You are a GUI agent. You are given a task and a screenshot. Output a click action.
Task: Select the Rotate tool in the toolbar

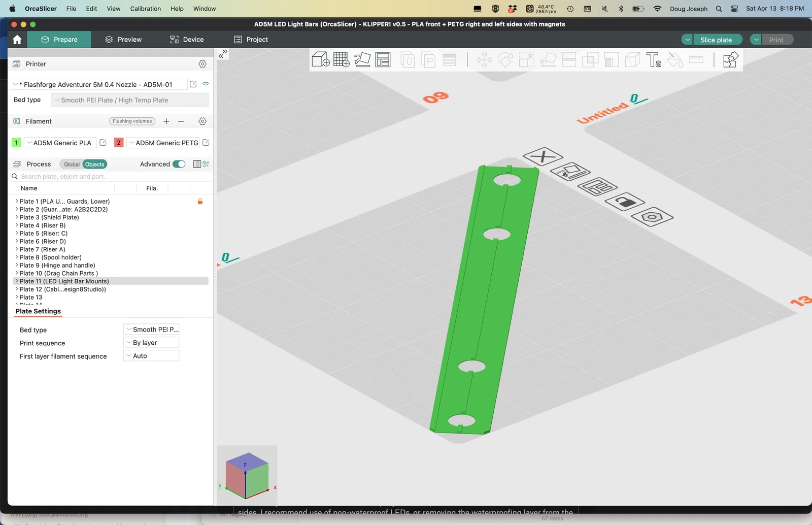click(505, 60)
